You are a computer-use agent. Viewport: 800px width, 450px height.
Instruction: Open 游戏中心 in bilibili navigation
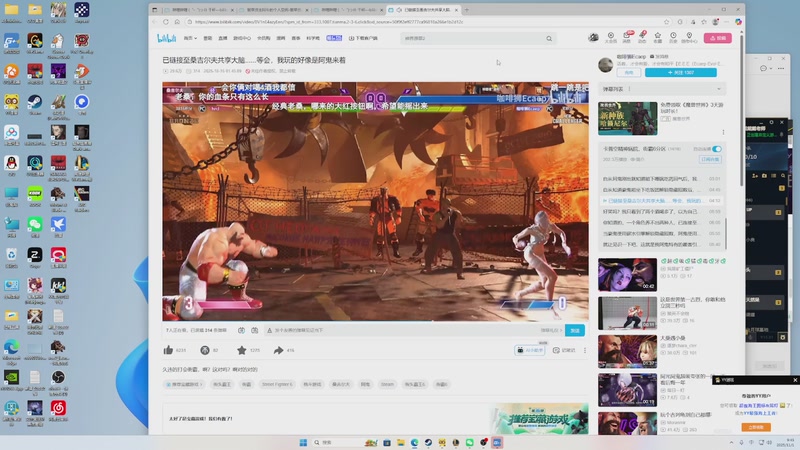click(242, 38)
